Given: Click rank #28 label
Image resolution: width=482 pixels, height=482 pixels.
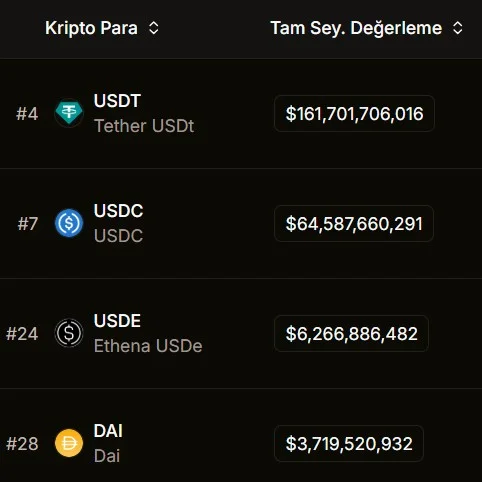Looking at the screenshot, I should click(x=22, y=444).
